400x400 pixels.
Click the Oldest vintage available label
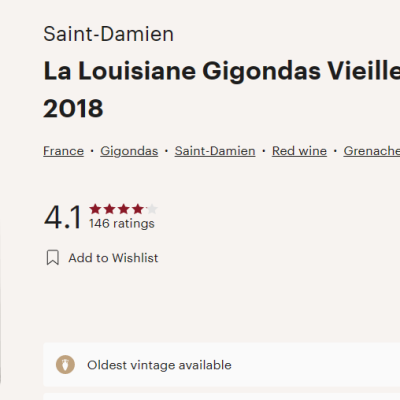[x=159, y=365]
